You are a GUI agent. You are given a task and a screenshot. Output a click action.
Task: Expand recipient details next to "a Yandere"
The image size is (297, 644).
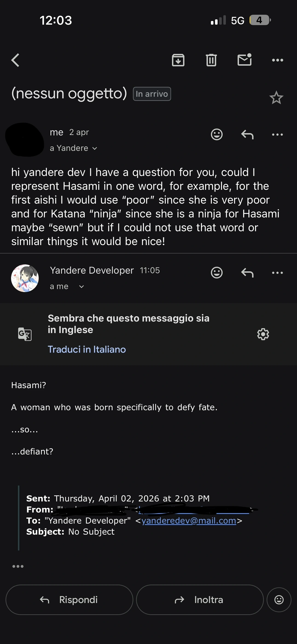94,149
